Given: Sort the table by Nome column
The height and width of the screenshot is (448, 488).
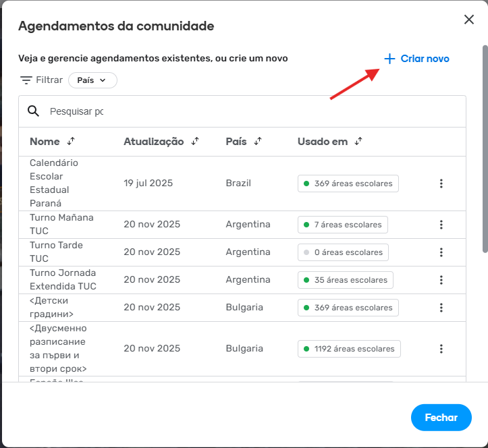Looking at the screenshot, I should pos(72,142).
